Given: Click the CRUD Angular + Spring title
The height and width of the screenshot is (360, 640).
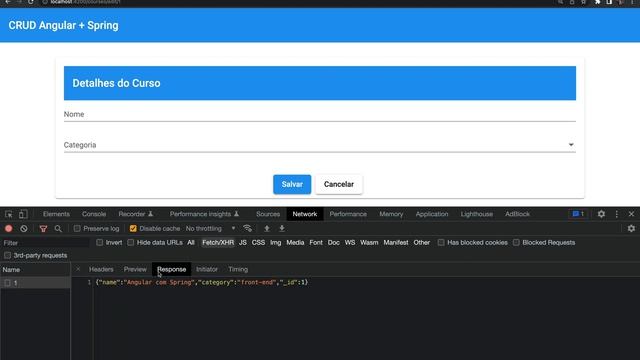Looking at the screenshot, I should [63, 25].
